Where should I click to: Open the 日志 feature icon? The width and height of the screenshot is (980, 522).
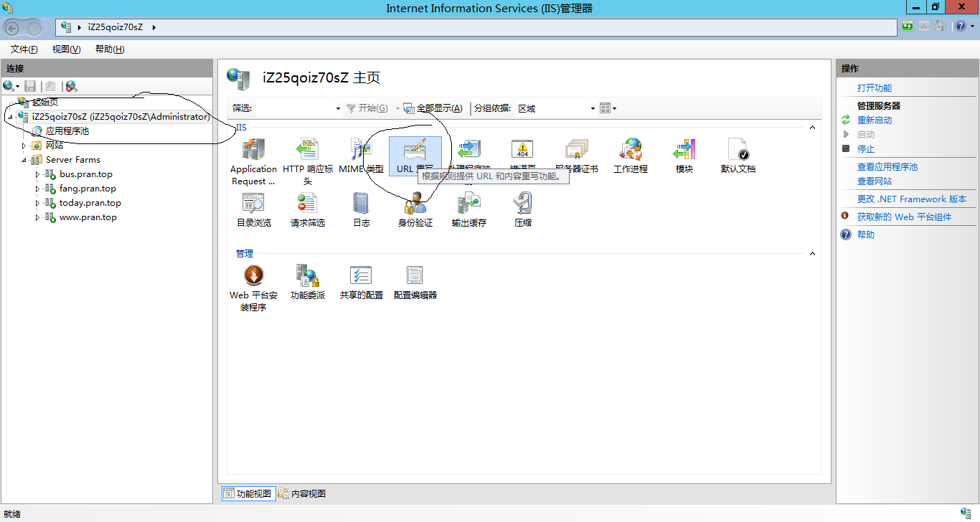click(x=361, y=204)
